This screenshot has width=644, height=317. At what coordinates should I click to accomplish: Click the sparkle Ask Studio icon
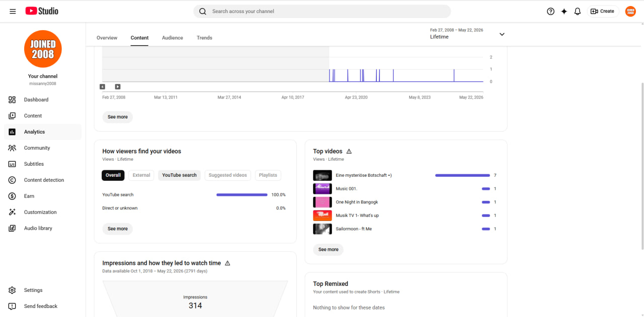[564, 11]
